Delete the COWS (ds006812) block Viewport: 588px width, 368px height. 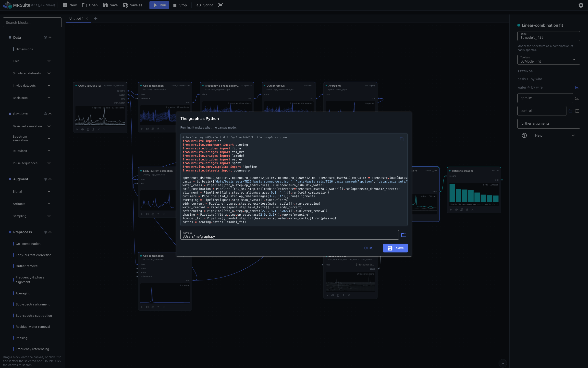(99, 129)
